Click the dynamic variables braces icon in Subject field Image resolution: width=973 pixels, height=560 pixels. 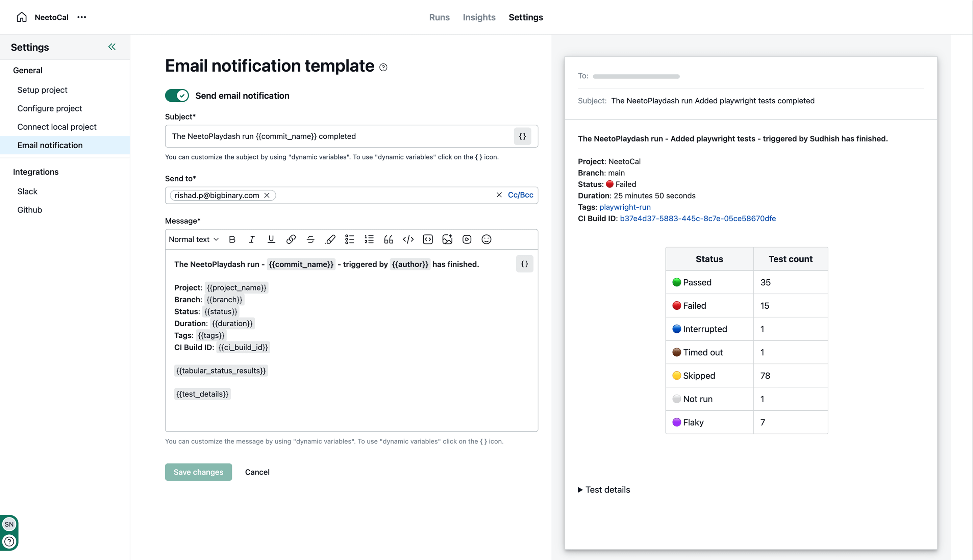point(522,136)
